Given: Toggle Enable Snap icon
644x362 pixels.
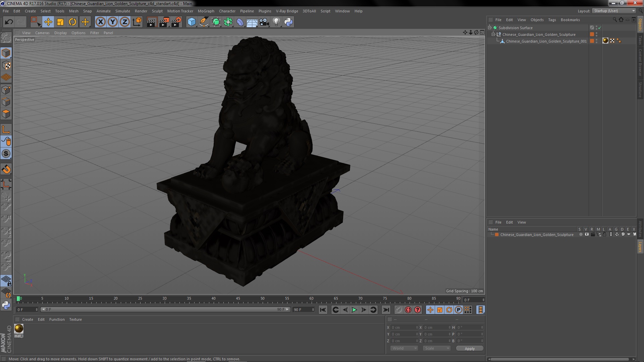Looking at the screenshot, I should click(x=6, y=169).
